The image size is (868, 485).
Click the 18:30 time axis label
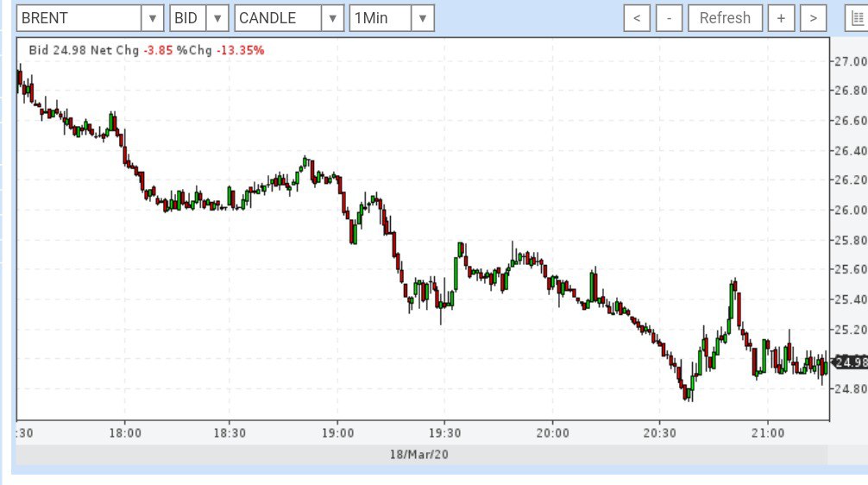230,433
